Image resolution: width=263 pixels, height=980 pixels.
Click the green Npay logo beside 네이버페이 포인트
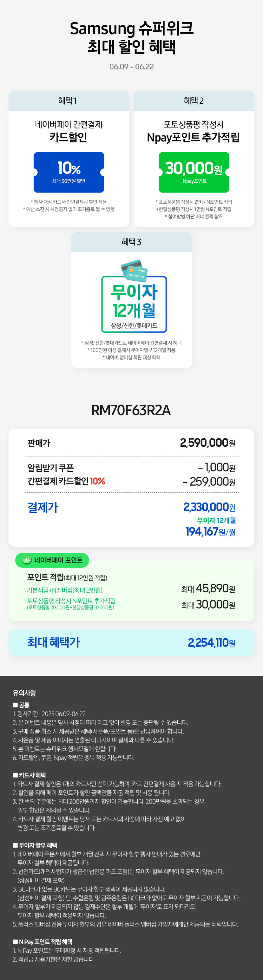(x=27, y=560)
